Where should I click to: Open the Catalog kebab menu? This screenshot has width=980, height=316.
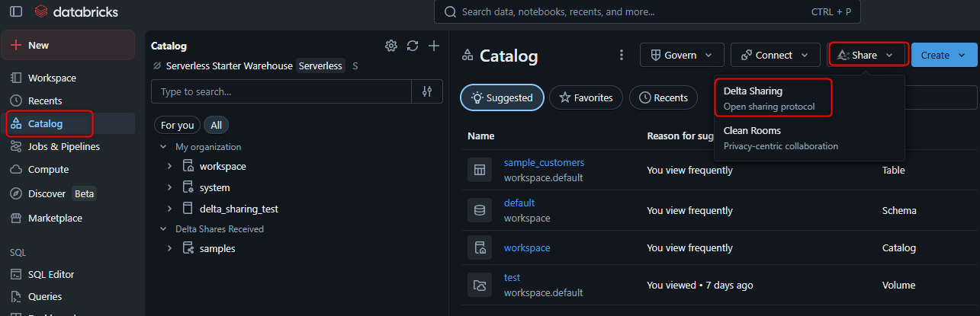click(x=622, y=56)
